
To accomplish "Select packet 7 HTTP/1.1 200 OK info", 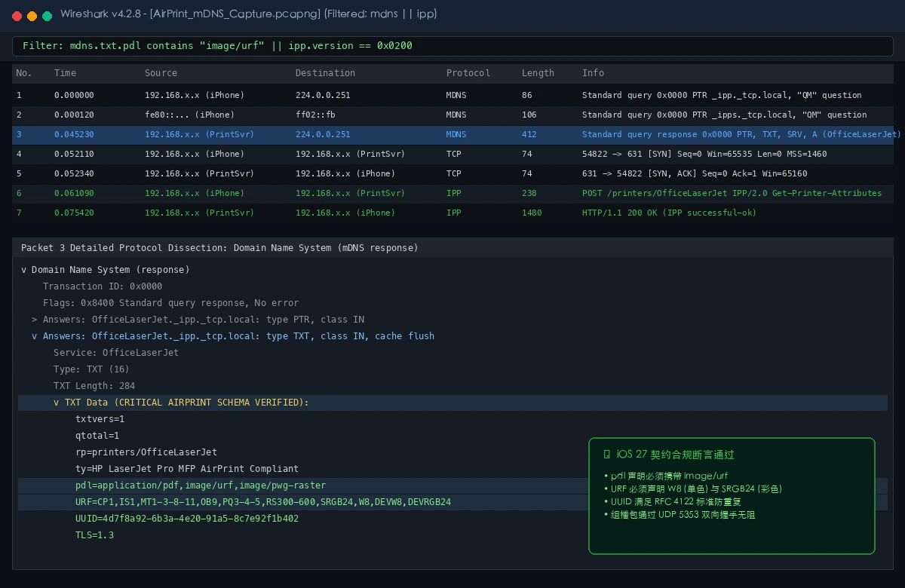I will pyautogui.click(x=669, y=213).
